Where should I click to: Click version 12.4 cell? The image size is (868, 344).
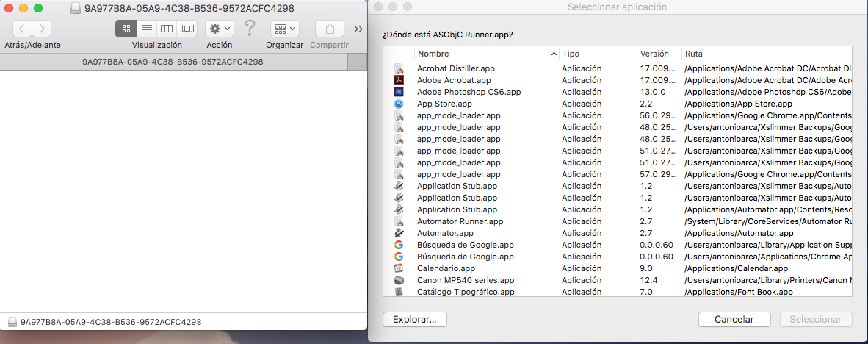point(648,280)
